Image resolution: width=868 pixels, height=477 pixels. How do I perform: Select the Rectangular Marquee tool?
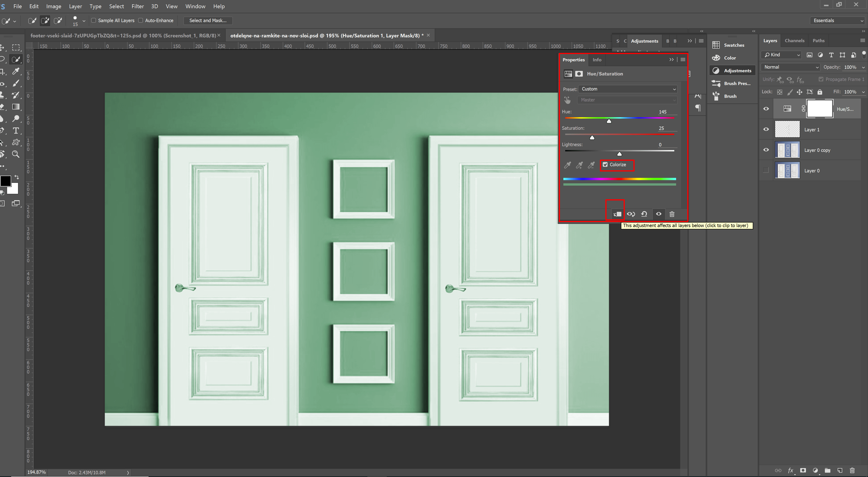click(16, 47)
